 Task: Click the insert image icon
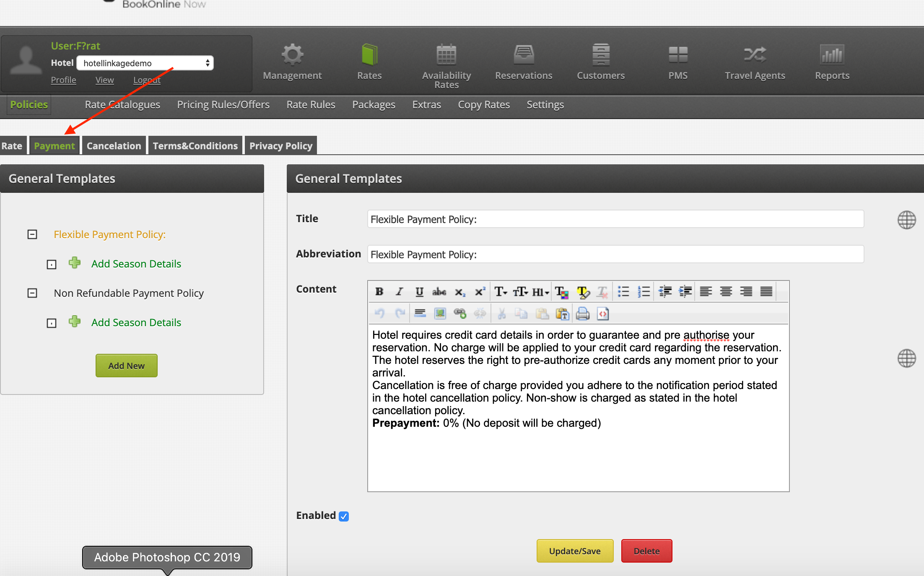coord(440,314)
